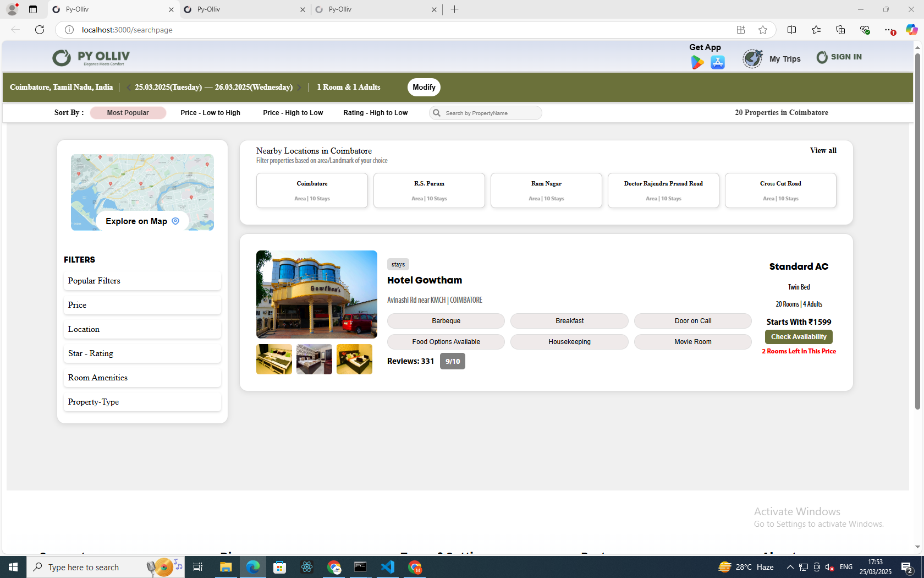Click the Modify search button
The image size is (924, 578).
(x=424, y=88)
